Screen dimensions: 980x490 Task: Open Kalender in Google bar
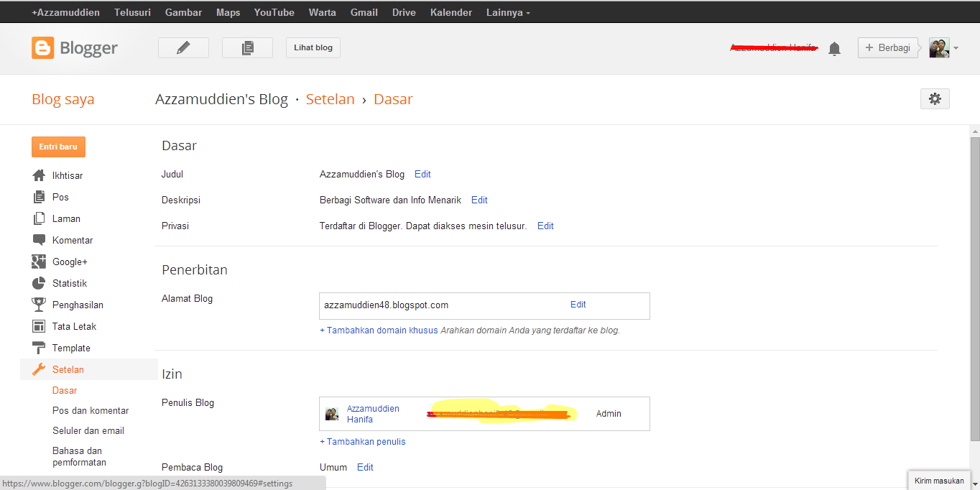(x=451, y=12)
